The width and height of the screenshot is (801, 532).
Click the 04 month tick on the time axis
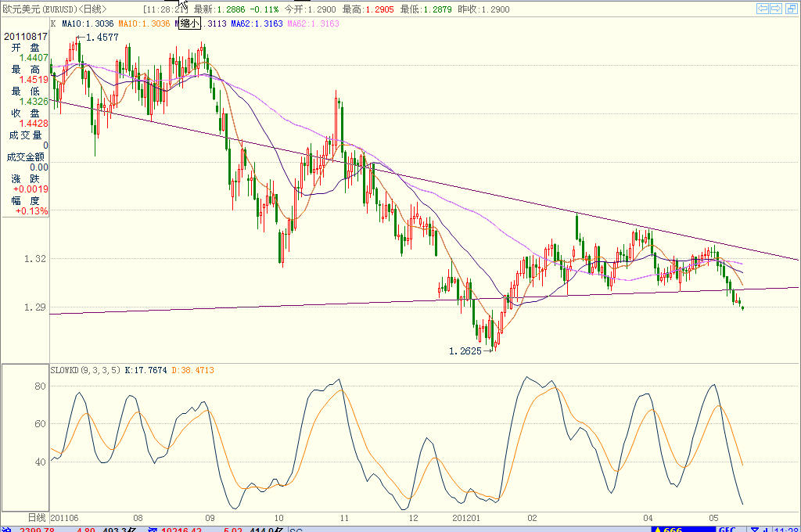click(648, 518)
